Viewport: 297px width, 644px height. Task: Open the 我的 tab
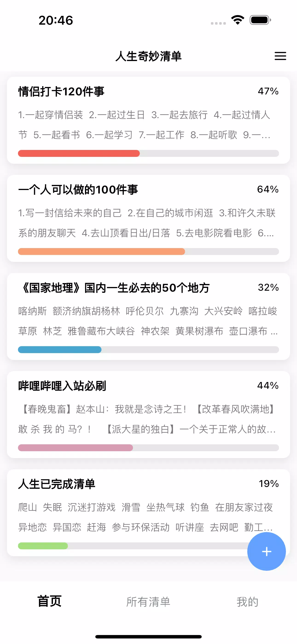tap(247, 601)
